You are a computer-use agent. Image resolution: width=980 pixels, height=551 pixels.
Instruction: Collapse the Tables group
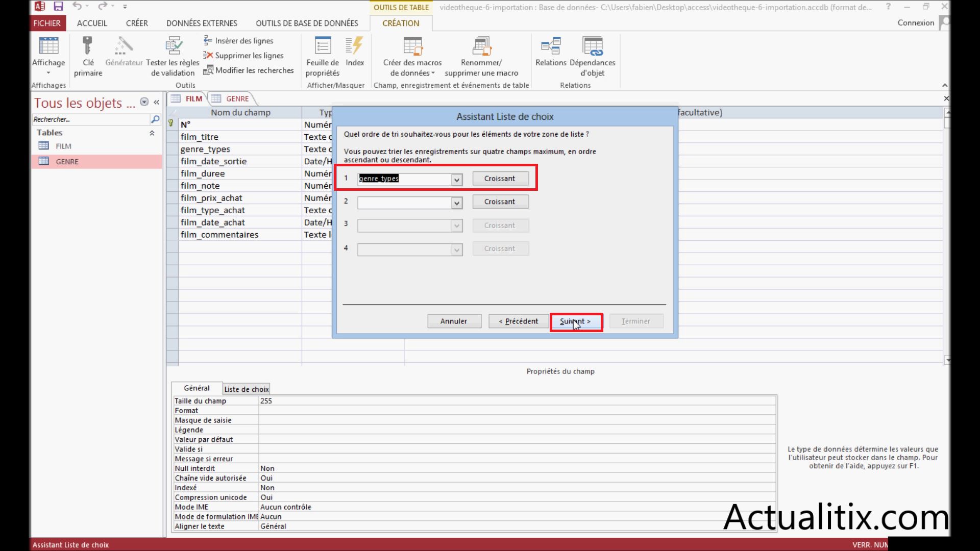point(152,133)
